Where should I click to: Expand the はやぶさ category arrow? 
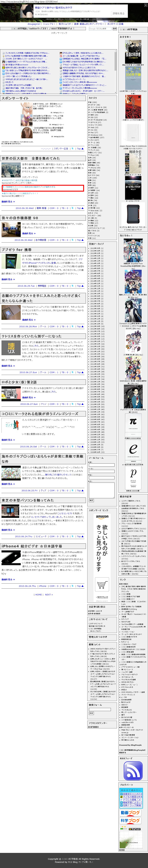[x=89, y=122]
